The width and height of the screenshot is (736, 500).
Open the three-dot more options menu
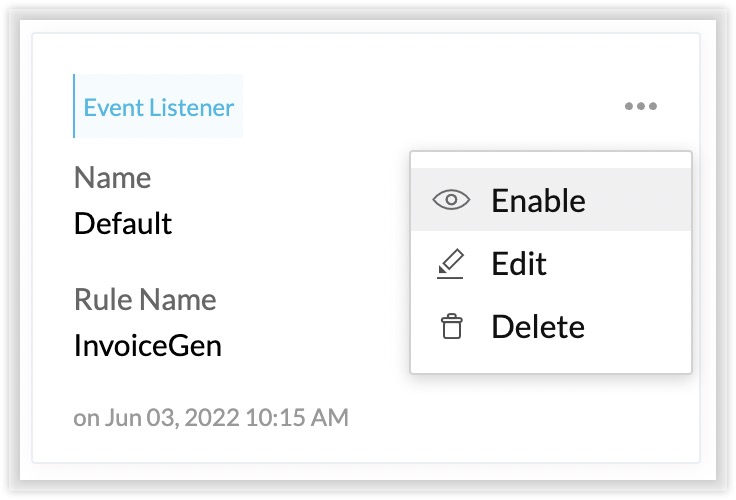pyautogui.click(x=641, y=106)
